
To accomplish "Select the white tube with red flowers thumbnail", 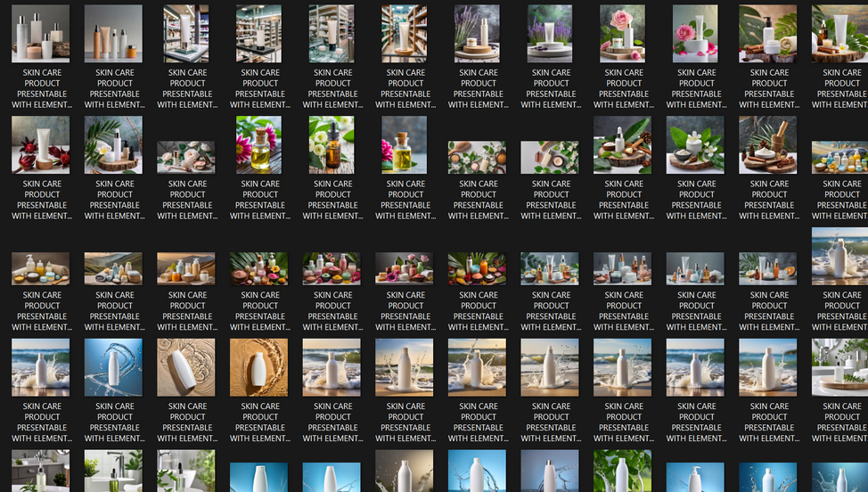I will coord(41,144).
